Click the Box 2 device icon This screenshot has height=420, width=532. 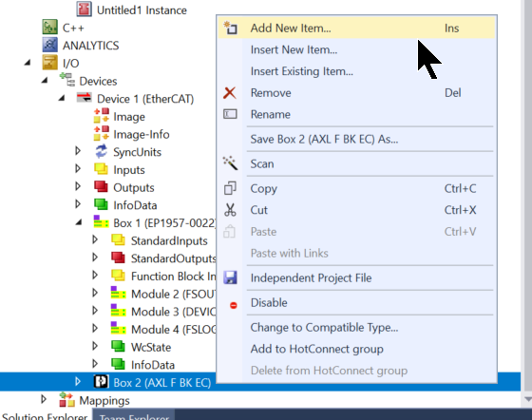tap(101, 382)
